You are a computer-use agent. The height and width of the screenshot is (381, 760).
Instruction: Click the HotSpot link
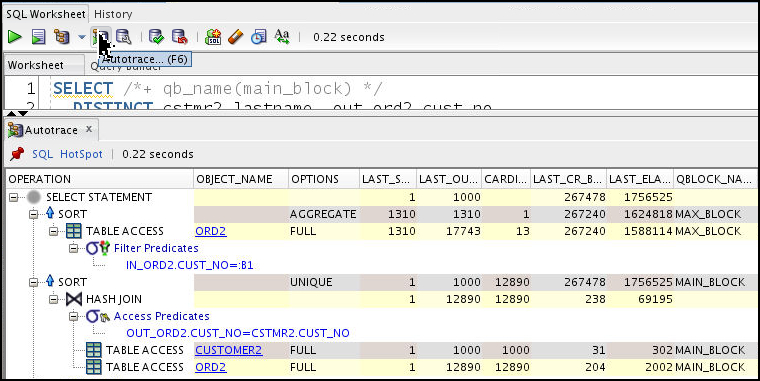coord(81,154)
